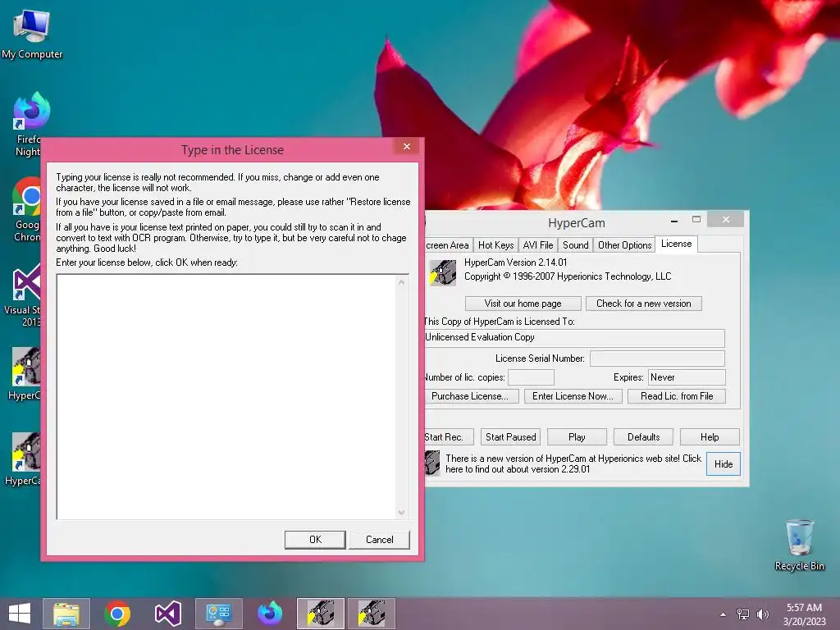Open Control Panel taskbar icon
This screenshot has height=630, width=840.
click(218, 614)
